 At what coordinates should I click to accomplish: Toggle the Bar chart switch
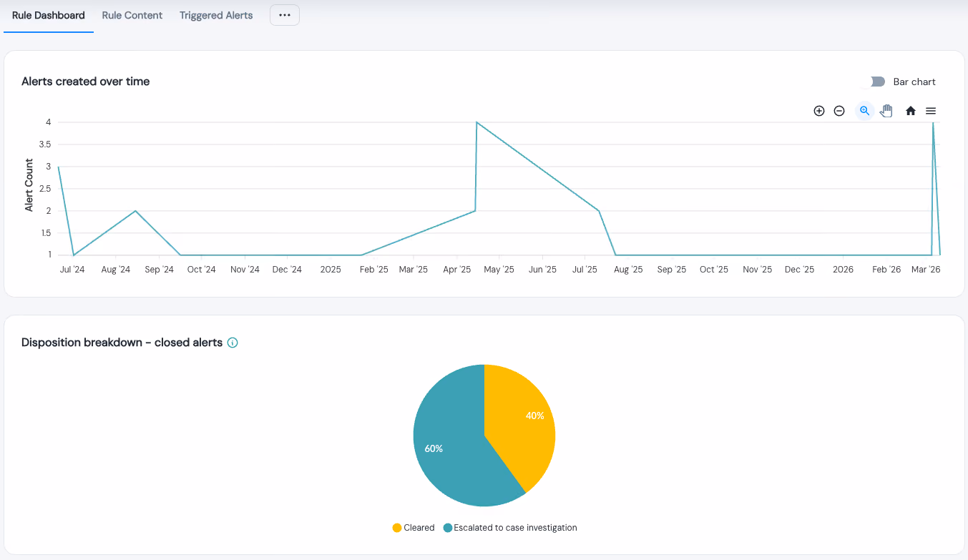[878, 82]
